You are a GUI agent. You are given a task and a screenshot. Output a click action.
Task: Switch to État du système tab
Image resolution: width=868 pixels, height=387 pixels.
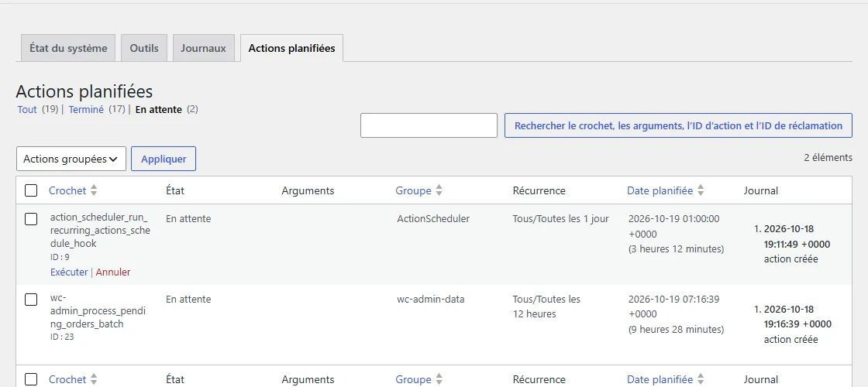[x=68, y=48]
